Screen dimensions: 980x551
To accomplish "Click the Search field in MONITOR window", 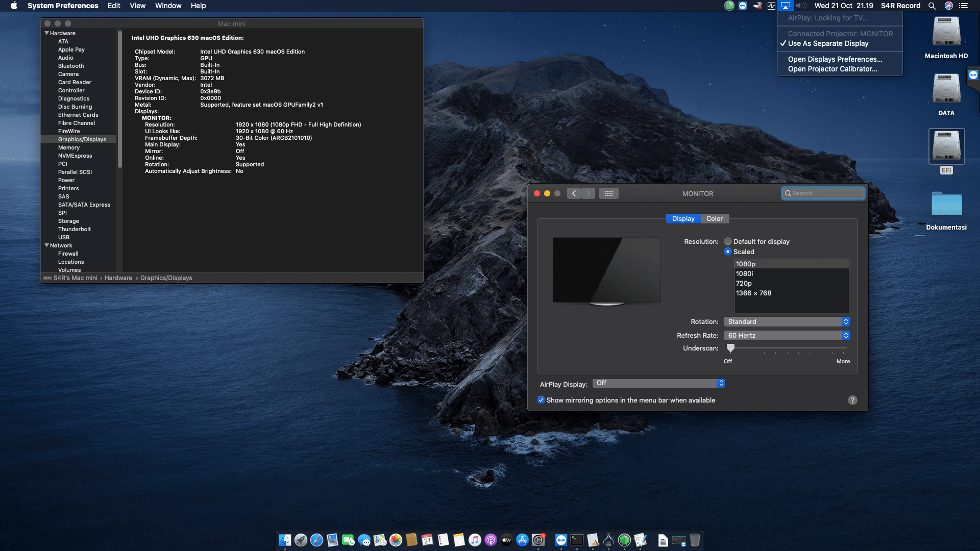I will pyautogui.click(x=823, y=193).
